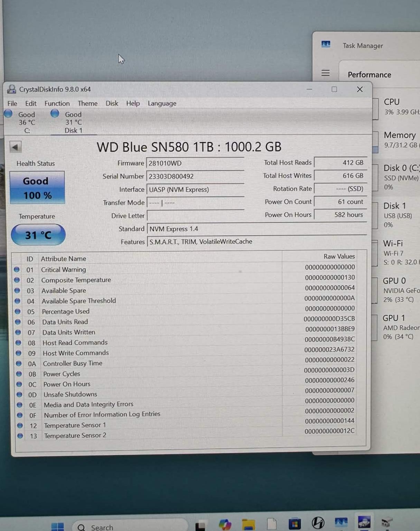Click the Total Host Reads value 412 GB
Viewport: 420px width, 531px height.
tap(340, 162)
